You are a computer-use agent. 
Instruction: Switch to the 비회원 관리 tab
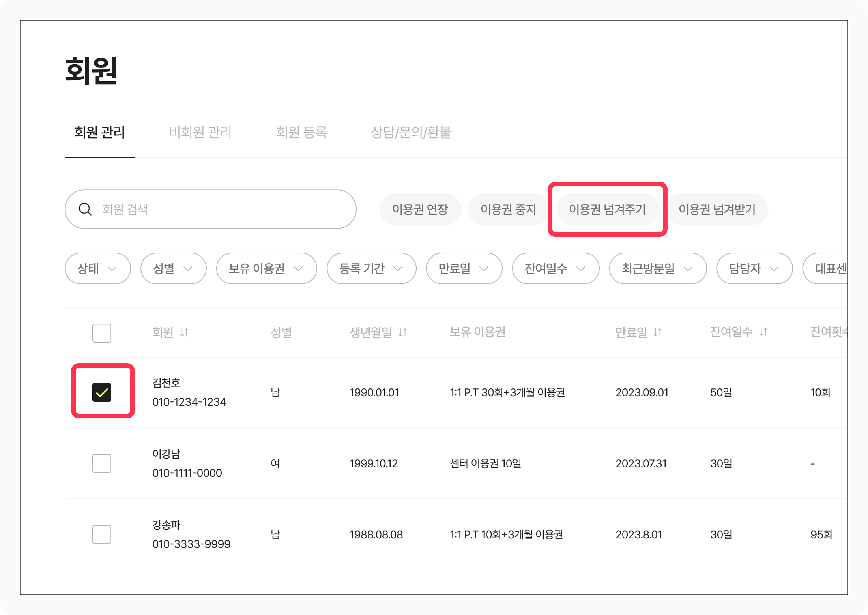click(200, 132)
